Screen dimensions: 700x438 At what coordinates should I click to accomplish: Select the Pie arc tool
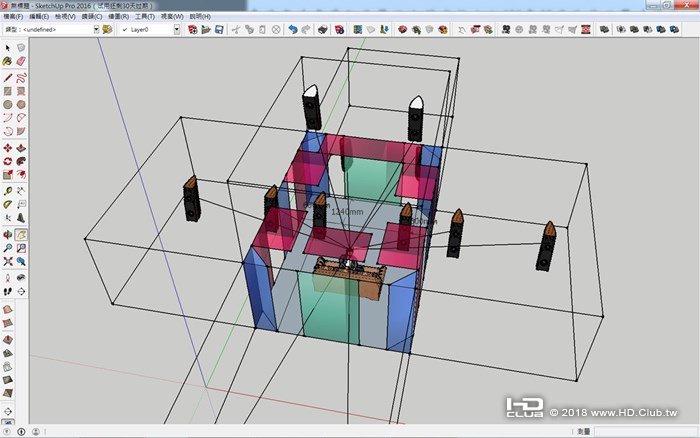click(21, 131)
